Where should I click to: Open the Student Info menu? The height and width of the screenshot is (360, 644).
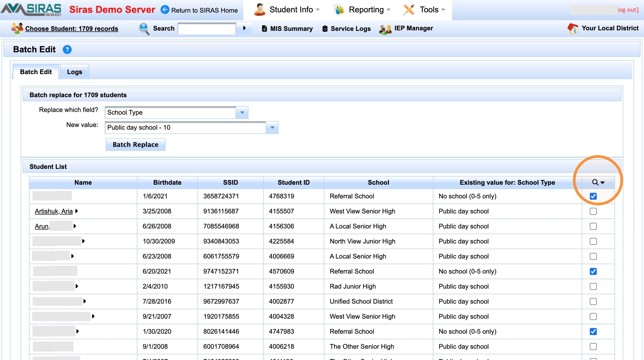point(291,10)
